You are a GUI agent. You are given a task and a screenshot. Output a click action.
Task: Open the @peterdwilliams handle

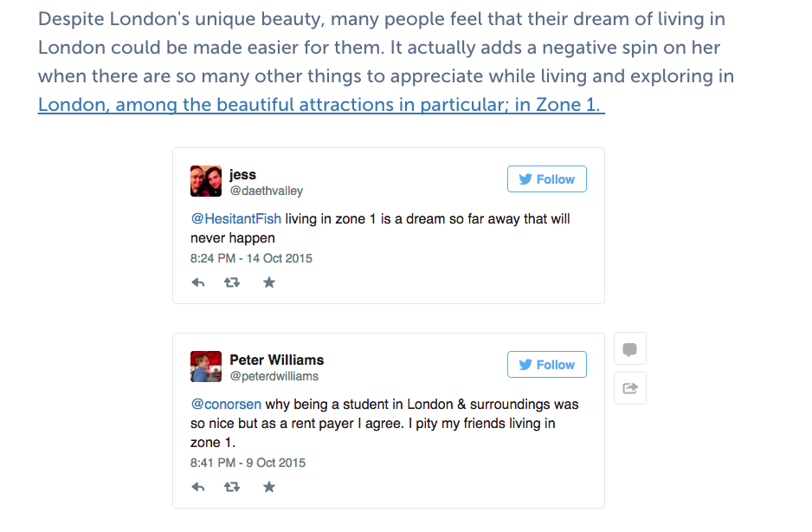pos(274,376)
